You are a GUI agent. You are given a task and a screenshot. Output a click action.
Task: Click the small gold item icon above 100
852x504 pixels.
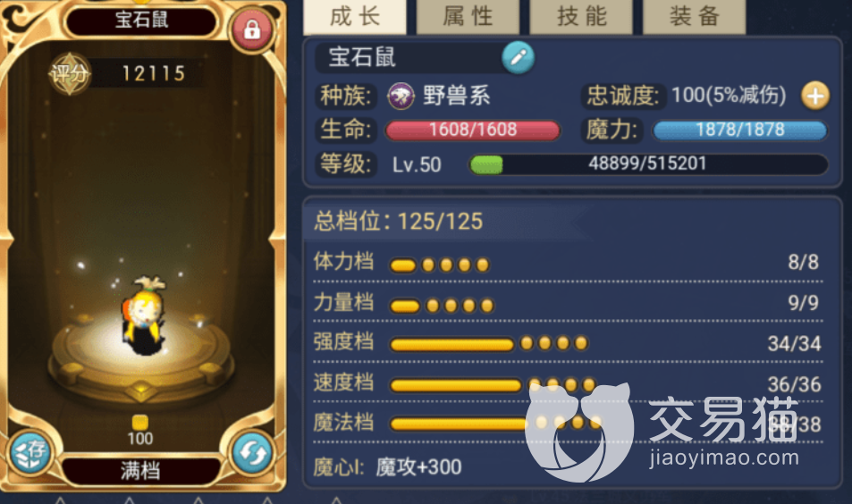140,422
